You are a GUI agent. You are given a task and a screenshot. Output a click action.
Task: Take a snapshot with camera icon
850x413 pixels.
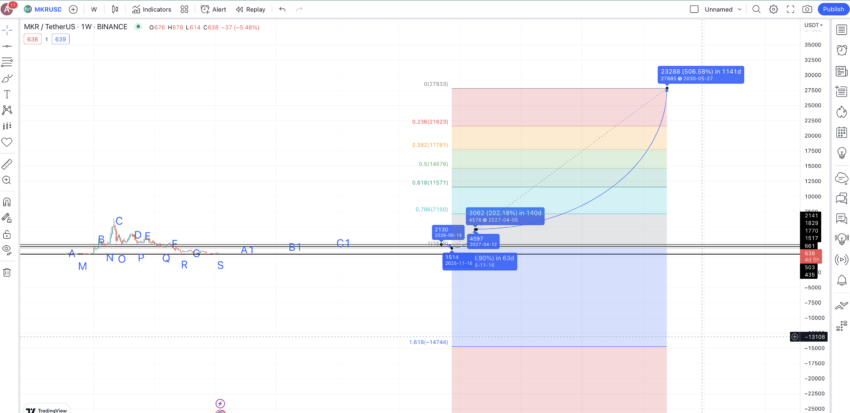click(807, 9)
